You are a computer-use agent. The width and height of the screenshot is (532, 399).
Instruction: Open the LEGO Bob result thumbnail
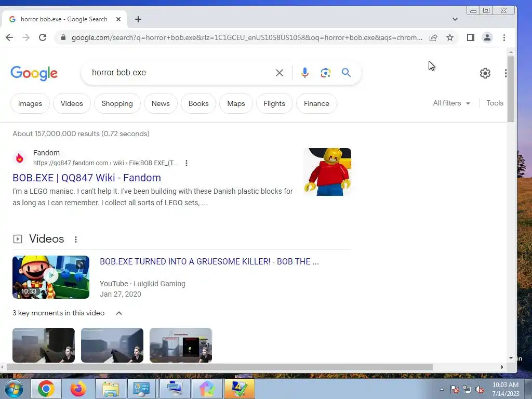pos(327,171)
